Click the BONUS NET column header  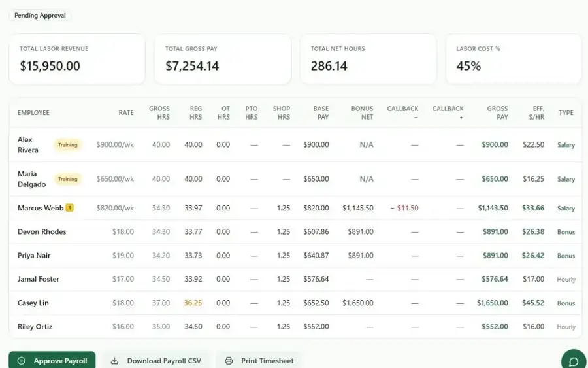pos(362,112)
